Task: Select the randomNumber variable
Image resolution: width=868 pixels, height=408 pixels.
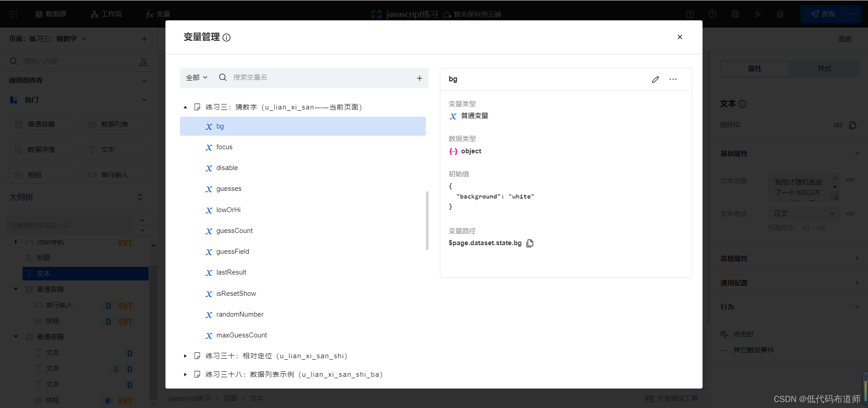Action: [303, 314]
